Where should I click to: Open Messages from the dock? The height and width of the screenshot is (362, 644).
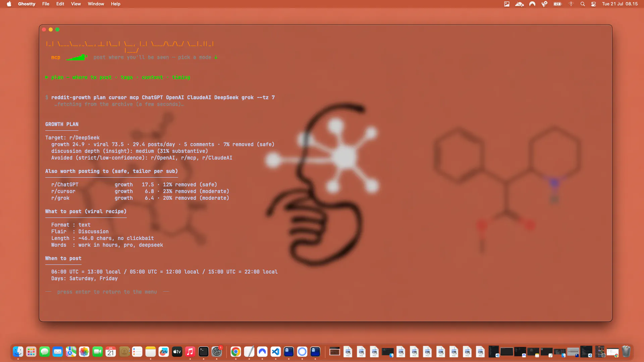click(x=45, y=352)
